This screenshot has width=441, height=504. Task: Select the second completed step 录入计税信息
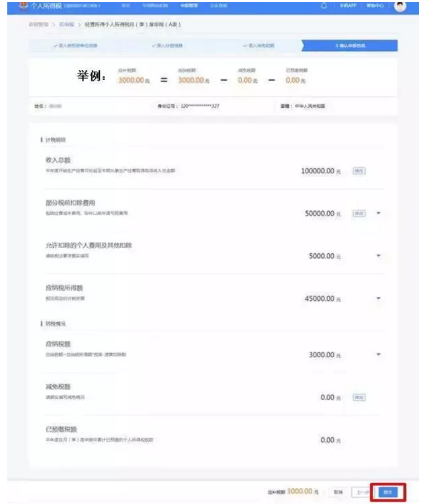tap(167, 46)
